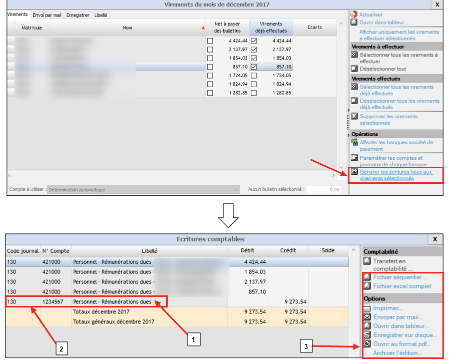Image resolution: width=457 pixels, height=363 pixels.
Task: Check the virement effectué box for 1 724,06
Action: coord(254,76)
